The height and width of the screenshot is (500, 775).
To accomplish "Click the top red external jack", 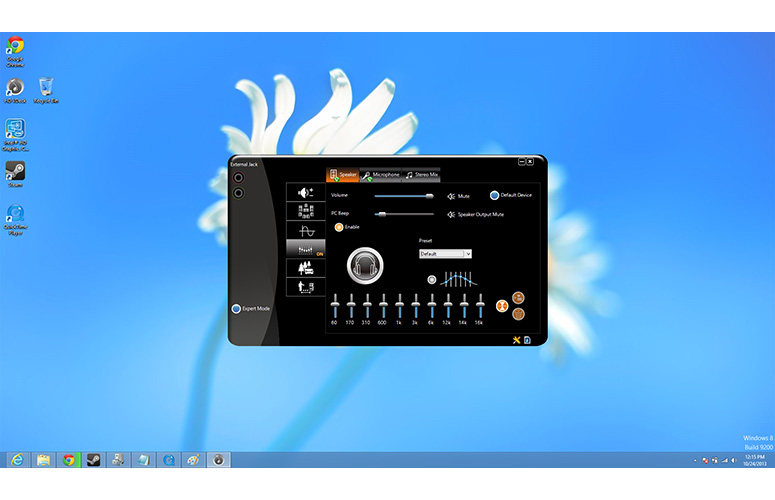I will [x=238, y=177].
